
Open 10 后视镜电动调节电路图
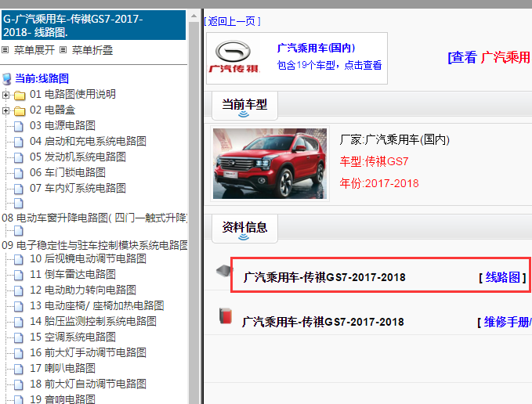point(88,258)
